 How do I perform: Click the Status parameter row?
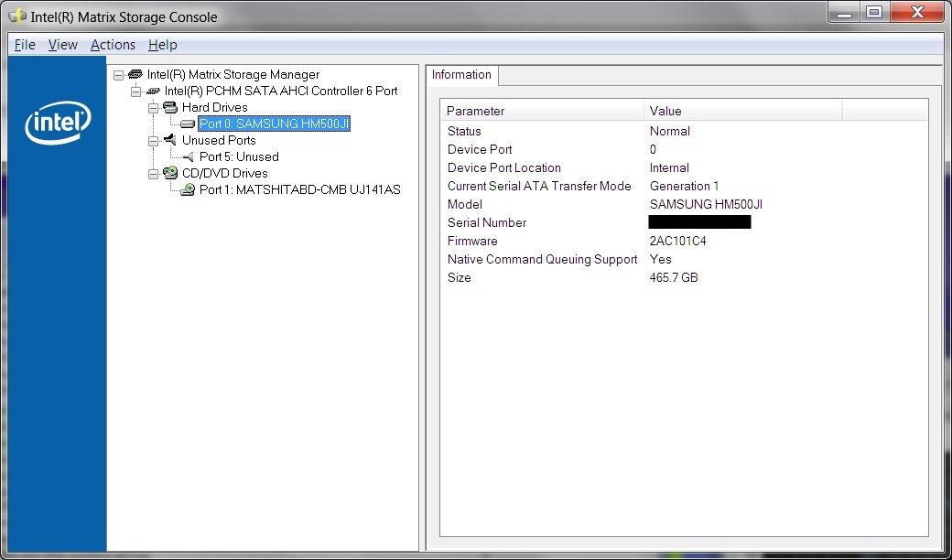click(x=464, y=131)
